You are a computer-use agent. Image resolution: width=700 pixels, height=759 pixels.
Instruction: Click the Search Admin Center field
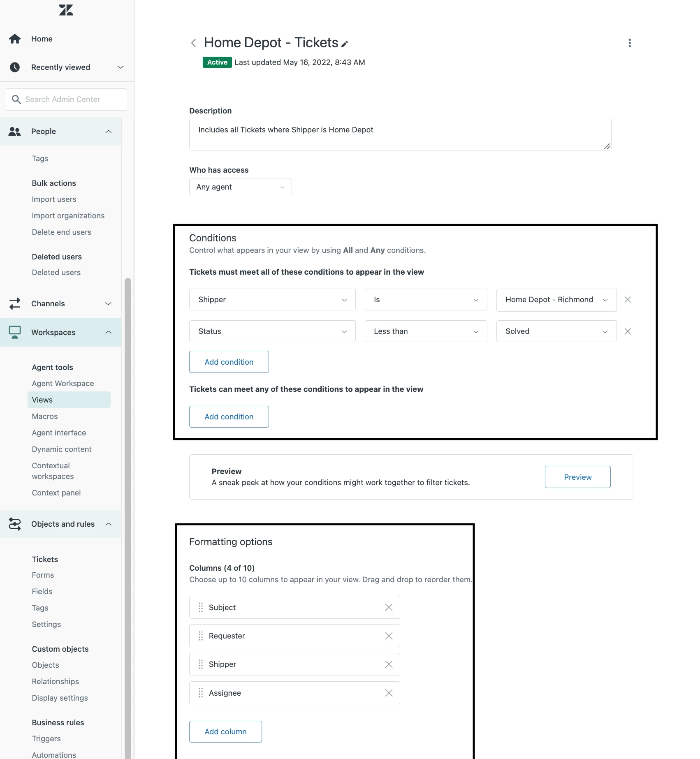point(66,99)
